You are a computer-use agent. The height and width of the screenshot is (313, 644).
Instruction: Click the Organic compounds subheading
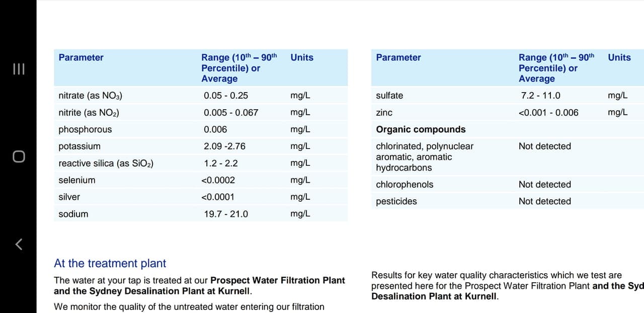pos(421,129)
